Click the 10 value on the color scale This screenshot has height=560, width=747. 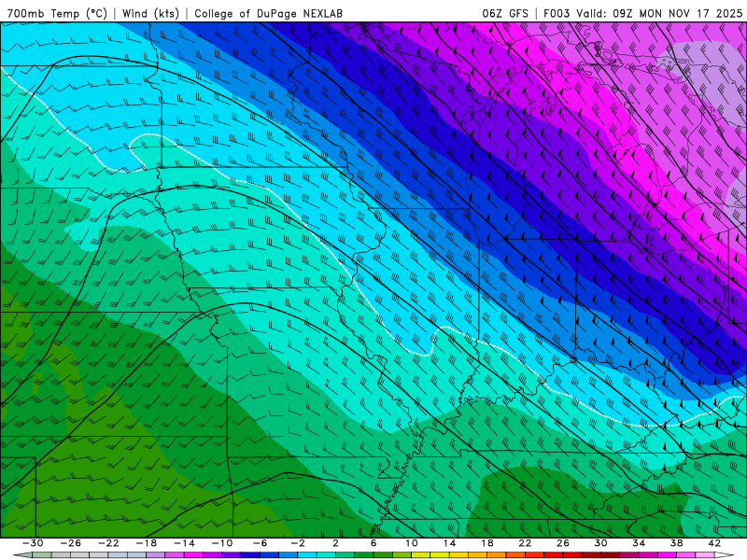412,543
